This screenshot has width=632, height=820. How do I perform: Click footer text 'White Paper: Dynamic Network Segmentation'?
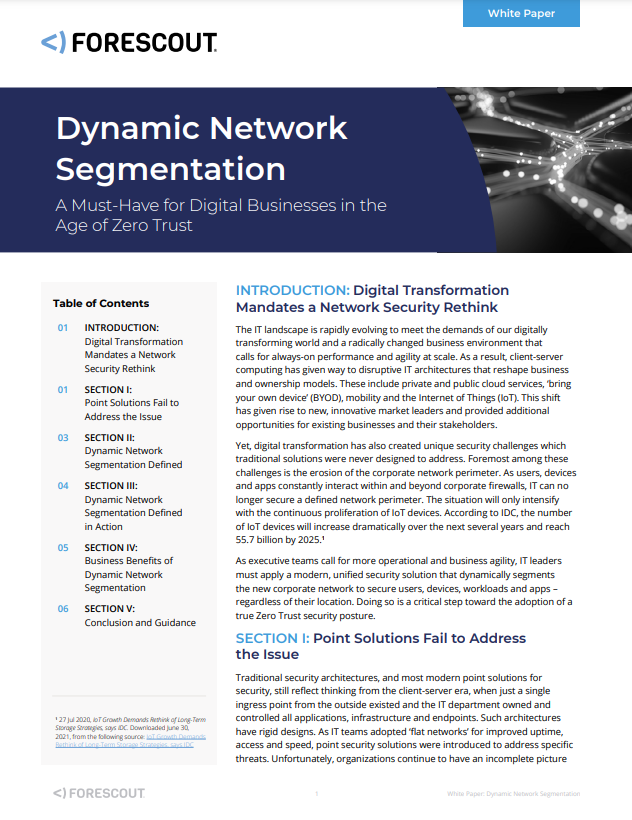513,794
